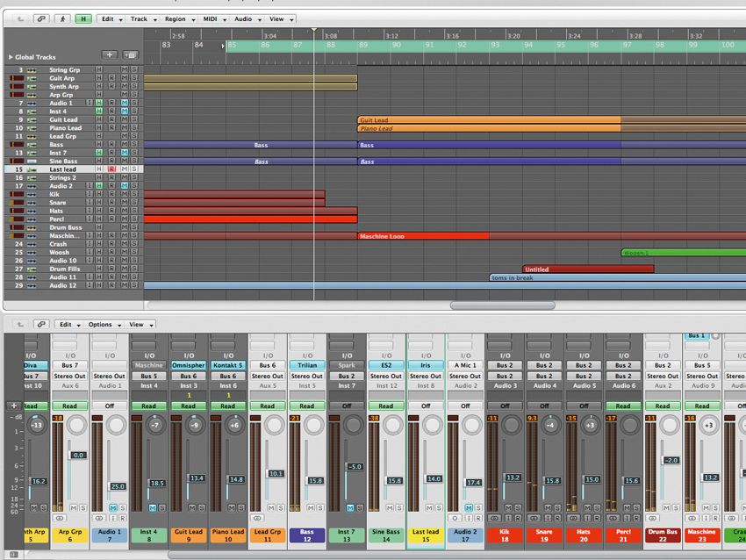
Task: Click the chain link icon in arrange toolbar
Action: click(43, 18)
